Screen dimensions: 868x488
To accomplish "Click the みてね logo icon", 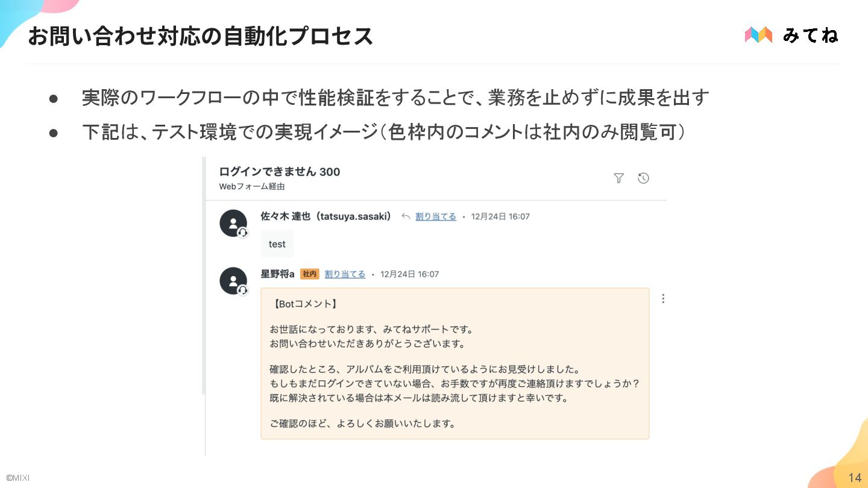I will 758,35.
